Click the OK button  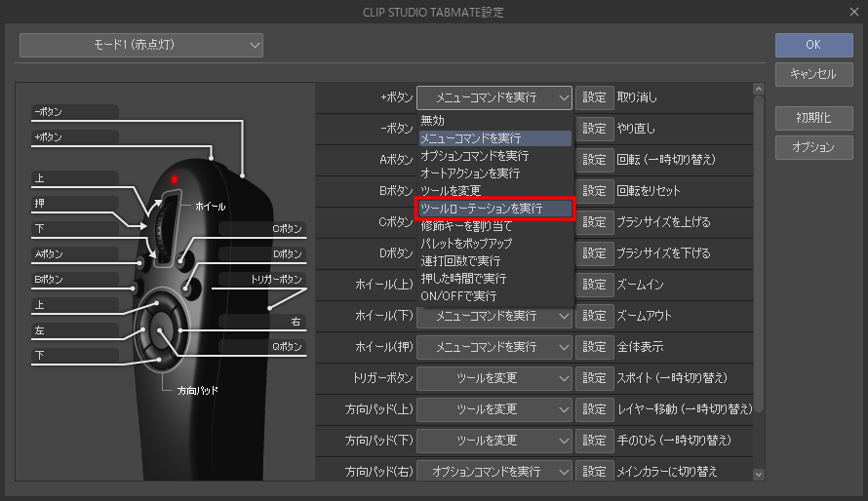pos(813,45)
